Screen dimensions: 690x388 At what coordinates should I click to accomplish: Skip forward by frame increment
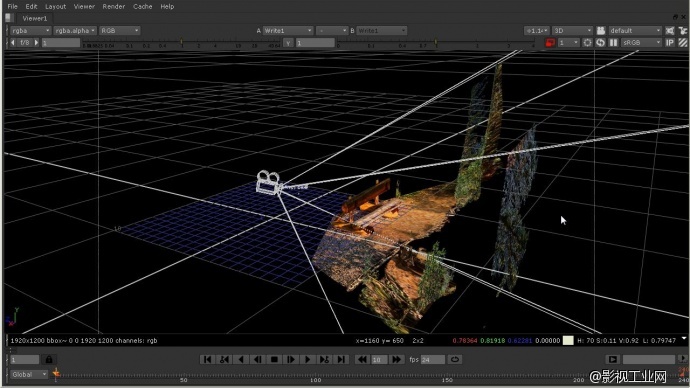[x=396, y=360]
